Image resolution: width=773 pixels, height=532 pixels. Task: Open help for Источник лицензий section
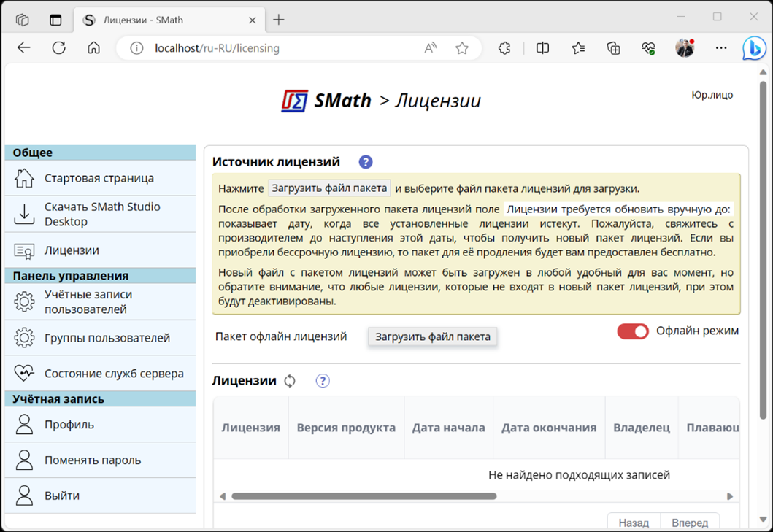[365, 162]
